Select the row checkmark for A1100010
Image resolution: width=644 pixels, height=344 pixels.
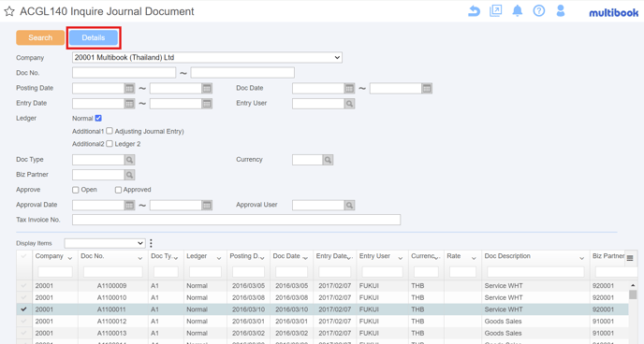(23, 297)
